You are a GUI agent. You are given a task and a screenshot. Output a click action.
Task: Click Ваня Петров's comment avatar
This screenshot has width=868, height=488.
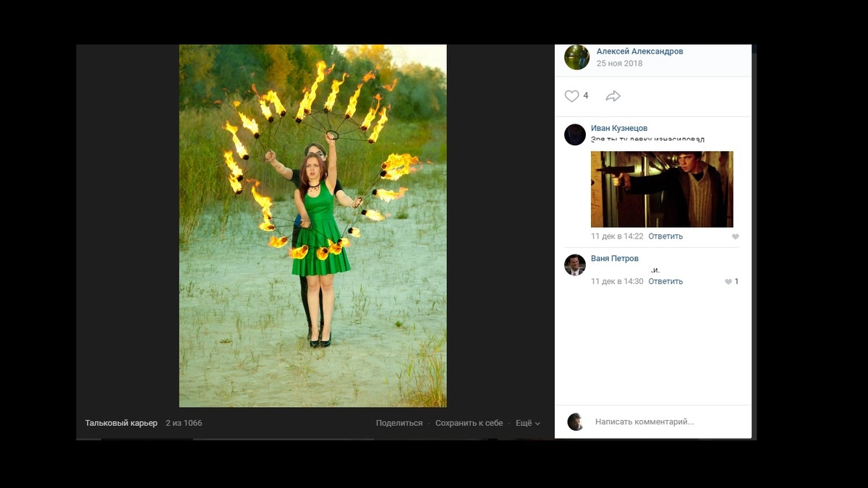click(575, 265)
